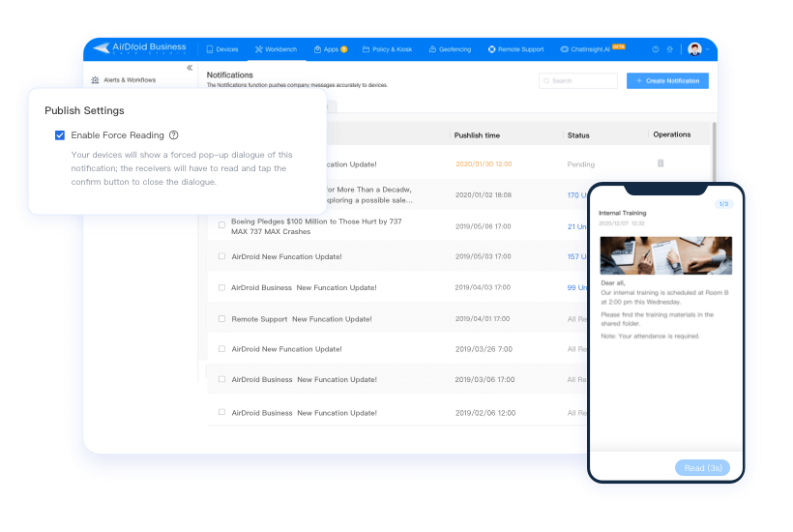
Task: Click the notifications table scrollbar
Action: click(x=714, y=152)
